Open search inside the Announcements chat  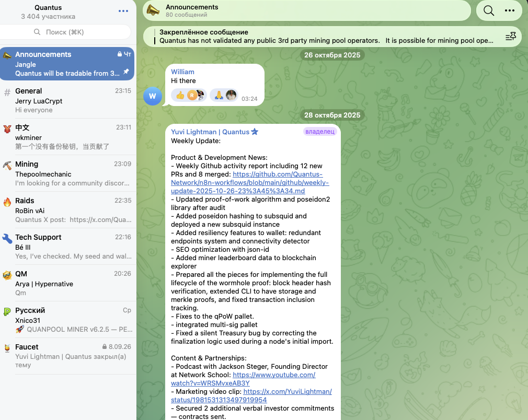489,11
